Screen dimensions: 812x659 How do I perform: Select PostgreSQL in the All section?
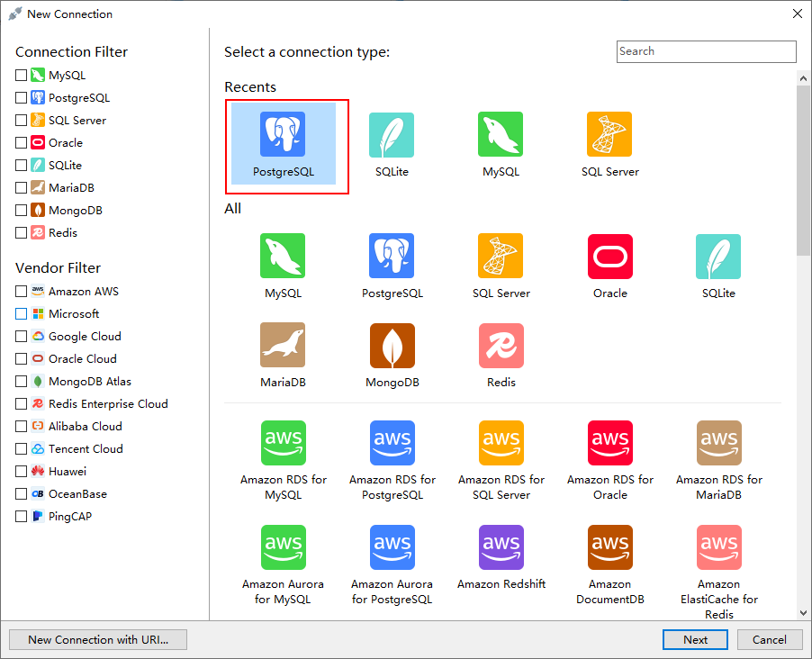[x=392, y=266]
